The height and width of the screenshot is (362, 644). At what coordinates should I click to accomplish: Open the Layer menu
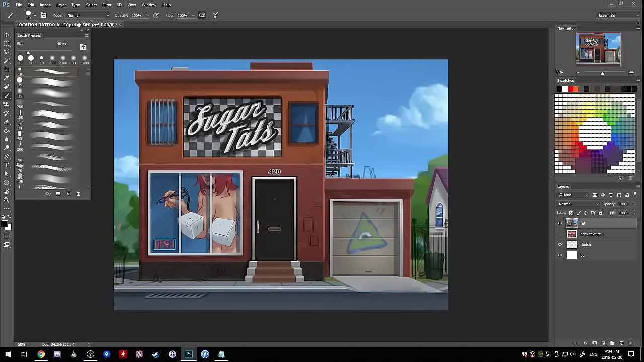point(61,5)
